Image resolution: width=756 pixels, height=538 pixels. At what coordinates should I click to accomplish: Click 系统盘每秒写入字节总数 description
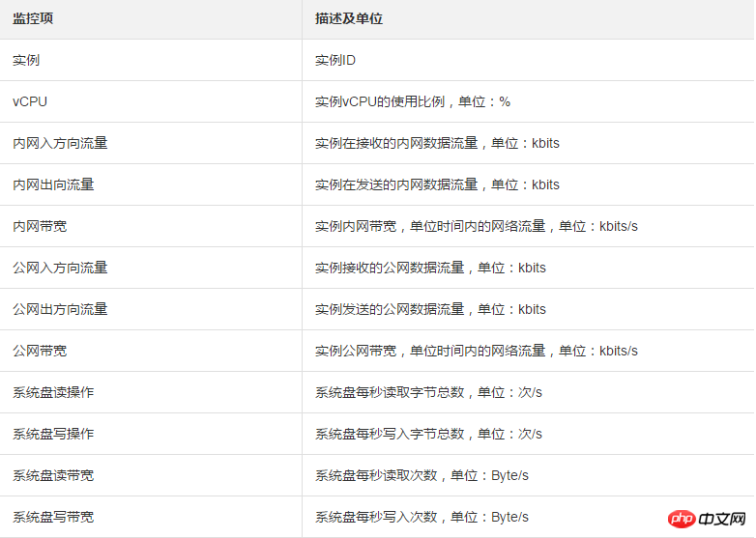coord(428,434)
